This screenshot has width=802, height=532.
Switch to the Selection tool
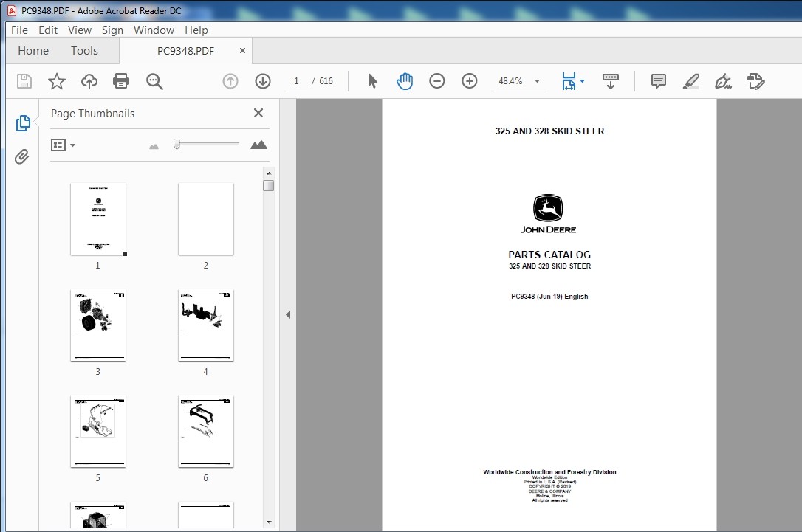click(x=373, y=81)
